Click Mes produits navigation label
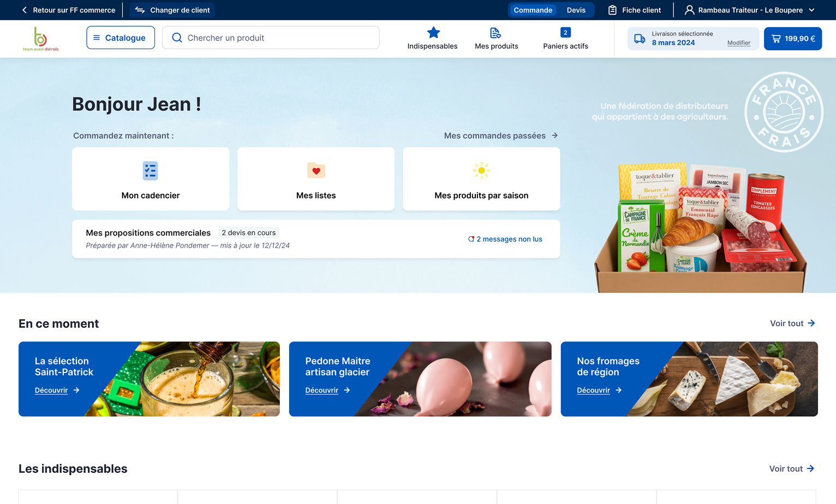 (497, 46)
